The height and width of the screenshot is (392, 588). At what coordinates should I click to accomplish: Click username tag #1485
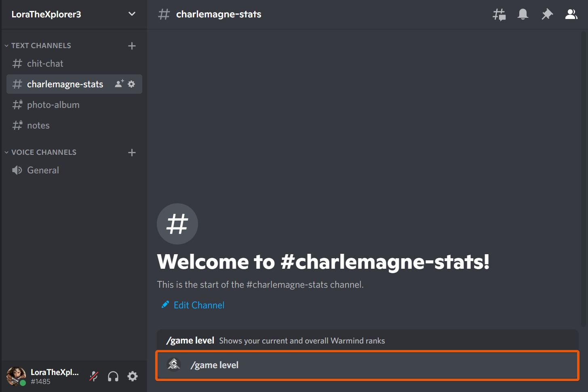40,381
